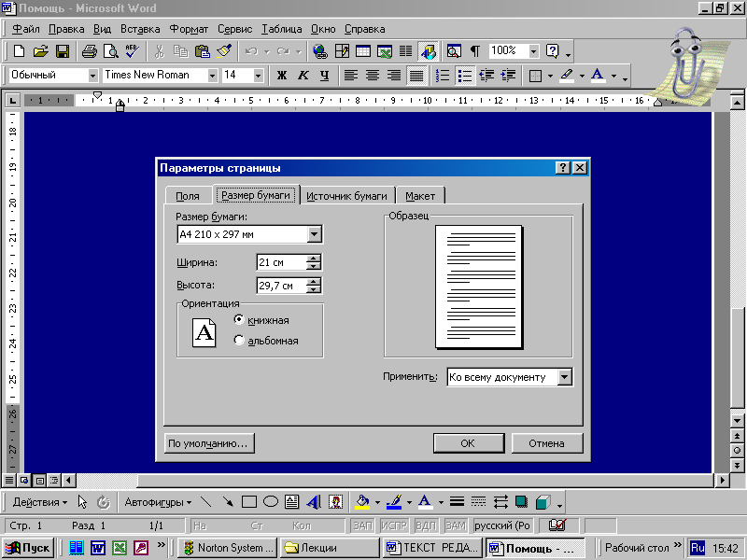747x560 pixels.
Task: Insert WordArt from drawing toolbar
Action: pyautogui.click(x=314, y=501)
